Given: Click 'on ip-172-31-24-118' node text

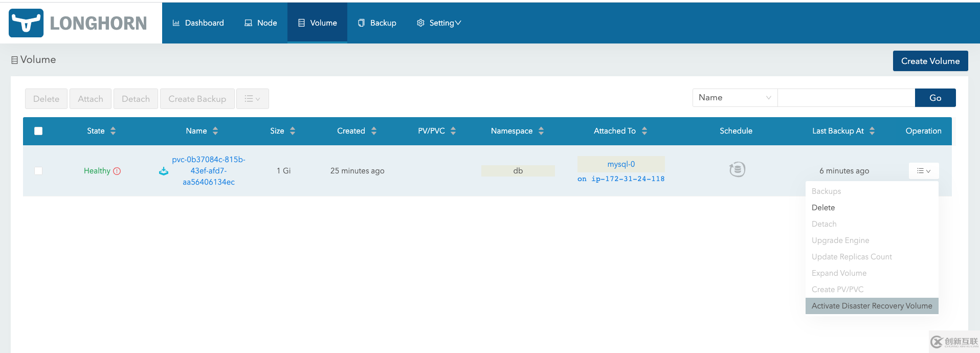Looking at the screenshot, I should (x=621, y=179).
